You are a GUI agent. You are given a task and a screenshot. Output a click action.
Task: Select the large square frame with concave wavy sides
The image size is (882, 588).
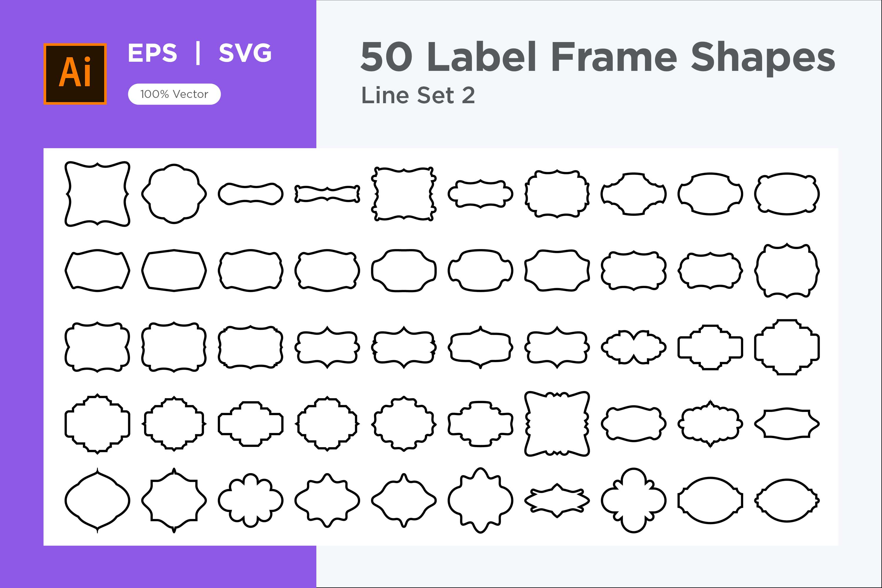(x=98, y=194)
